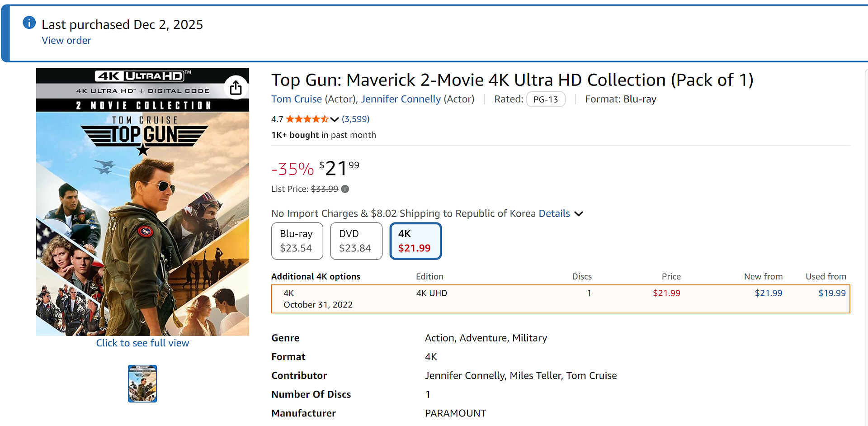Open the 3,599 customer reviews link

(355, 119)
